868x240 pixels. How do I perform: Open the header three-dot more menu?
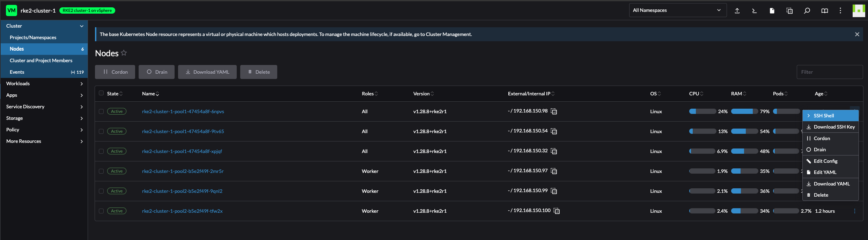click(840, 10)
